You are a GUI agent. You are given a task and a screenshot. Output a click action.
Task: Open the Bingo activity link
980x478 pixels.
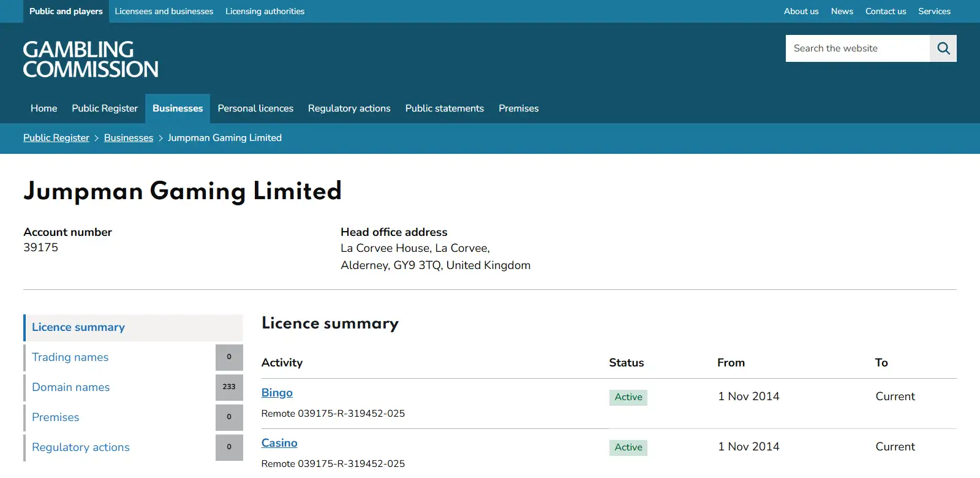(277, 393)
